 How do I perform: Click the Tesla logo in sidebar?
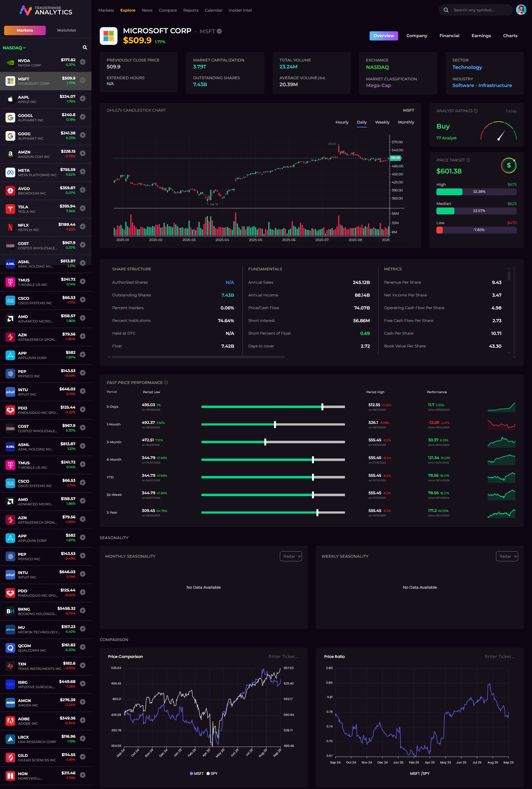point(10,209)
